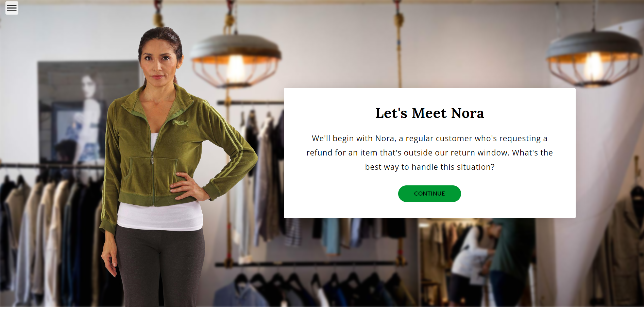Click the embroidered logo on Nora's jacket
Screen dimensions: 644x311
180,123
